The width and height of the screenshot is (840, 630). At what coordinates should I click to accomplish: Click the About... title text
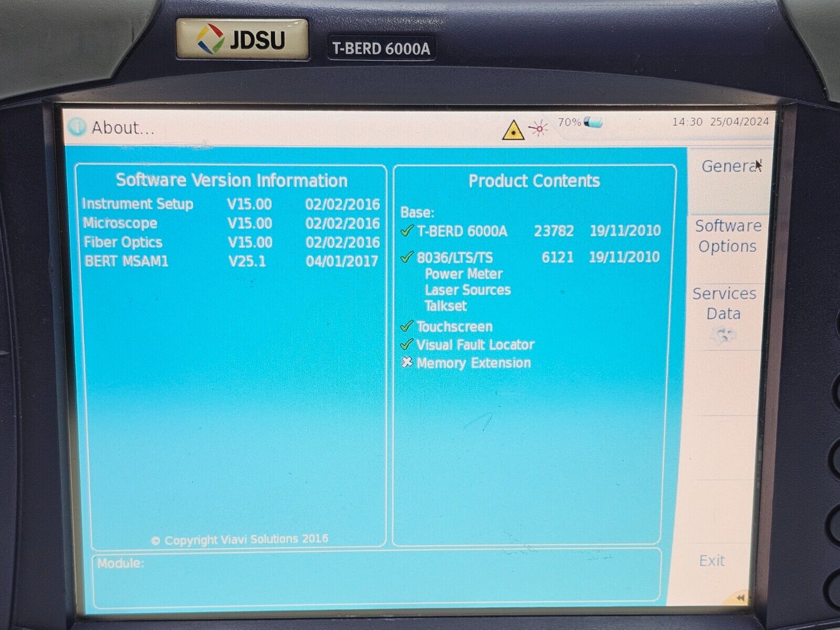(x=123, y=128)
